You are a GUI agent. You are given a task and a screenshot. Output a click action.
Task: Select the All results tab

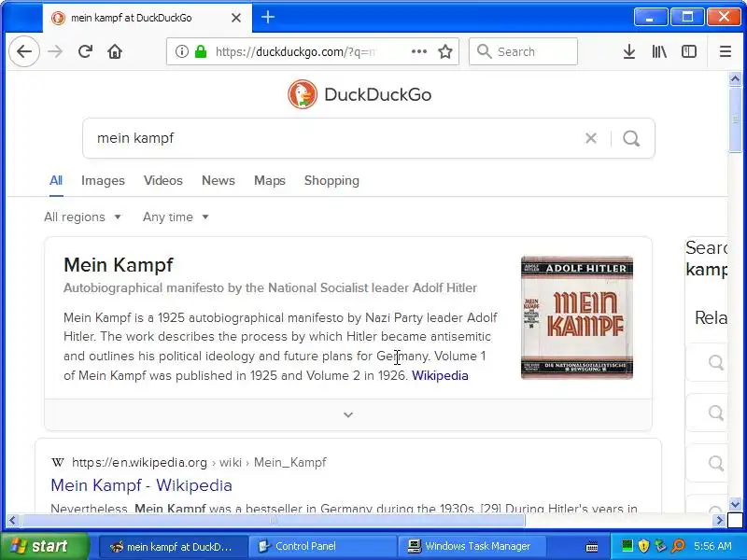[x=56, y=180]
